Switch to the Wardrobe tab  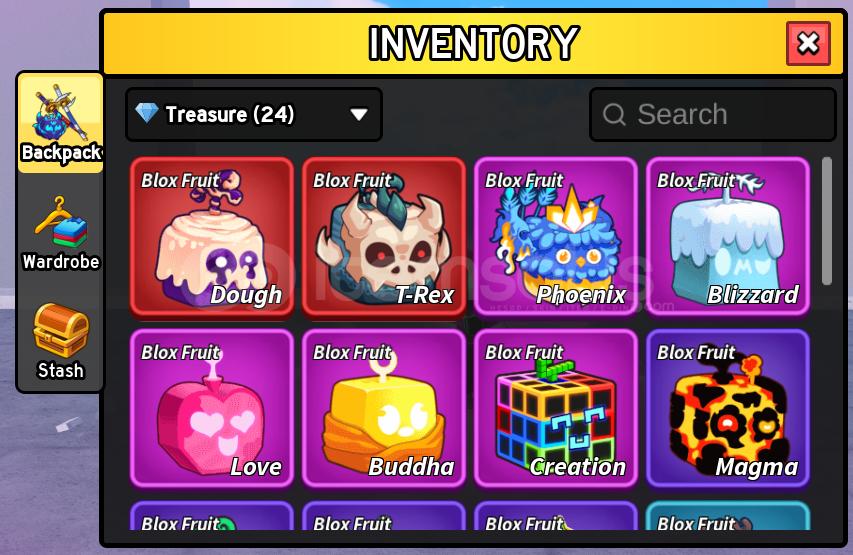pyautogui.click(x=60, y=233)
